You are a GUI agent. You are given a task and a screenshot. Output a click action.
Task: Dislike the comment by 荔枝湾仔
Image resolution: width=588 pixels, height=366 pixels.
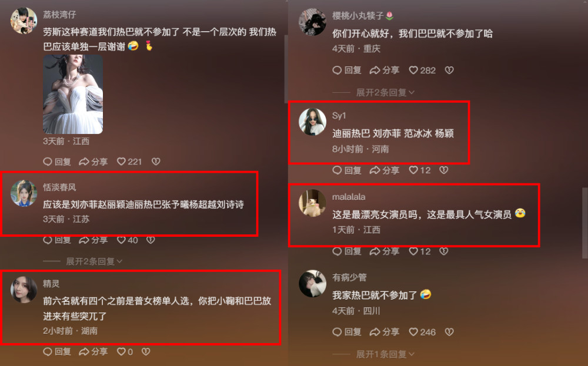[156, 162]
